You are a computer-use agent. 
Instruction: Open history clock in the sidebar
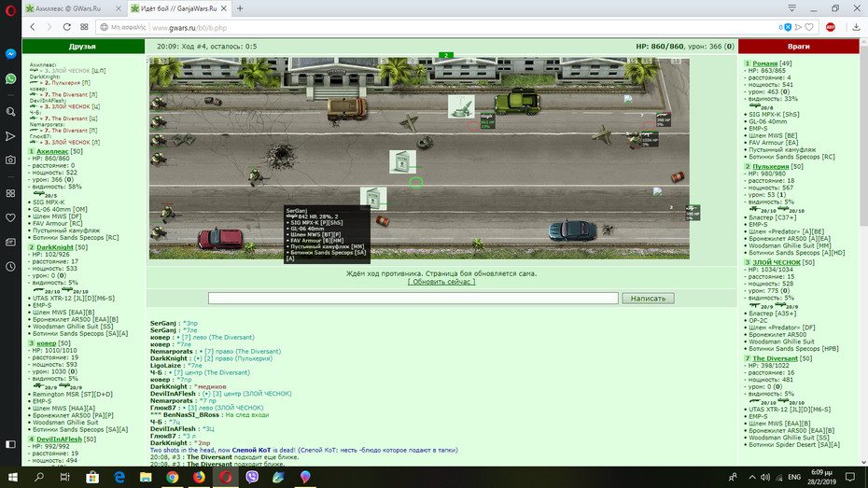10,267
